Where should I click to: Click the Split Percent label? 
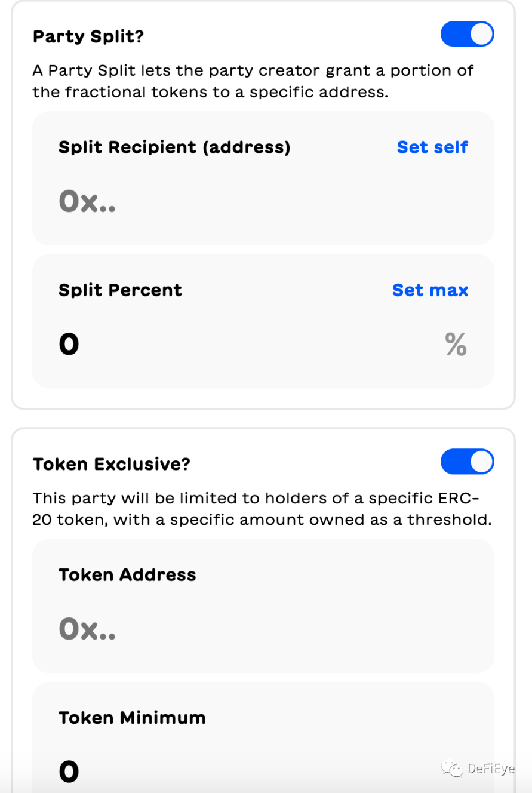coord(120,290)
